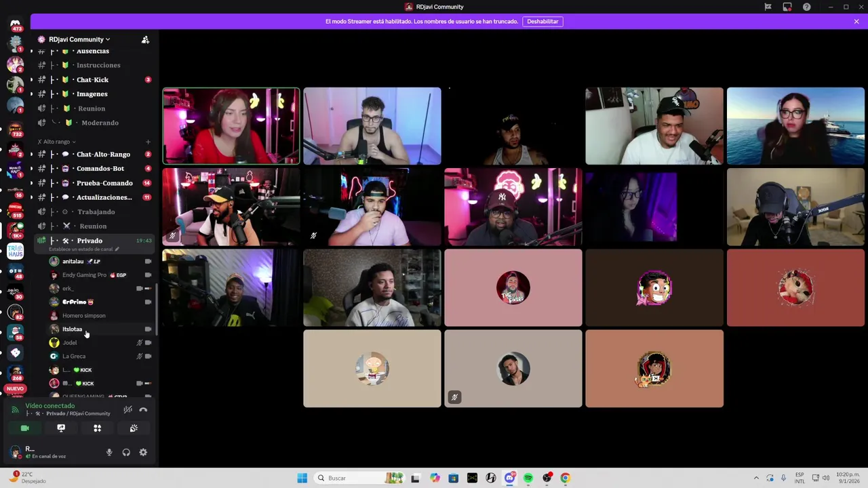868x488 pixels.
Task: Disconnect from the voice channel
Action: (143, 409)
